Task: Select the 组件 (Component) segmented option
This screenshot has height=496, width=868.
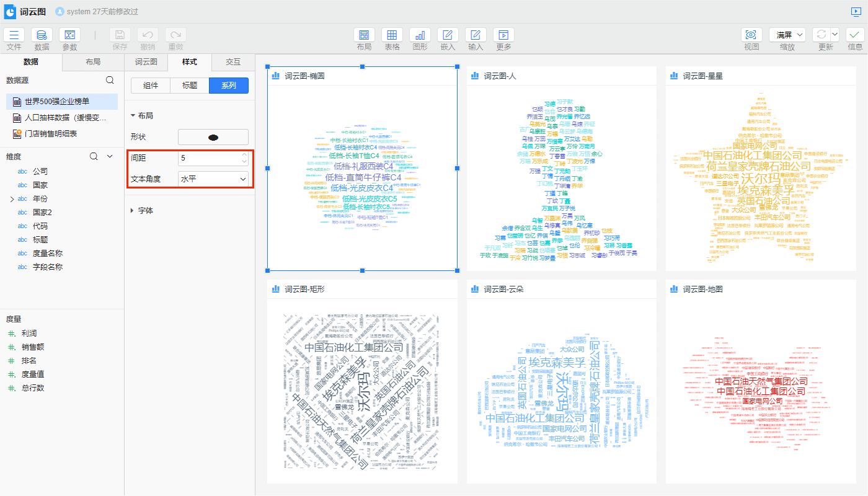Action: (x=151, y=86)
